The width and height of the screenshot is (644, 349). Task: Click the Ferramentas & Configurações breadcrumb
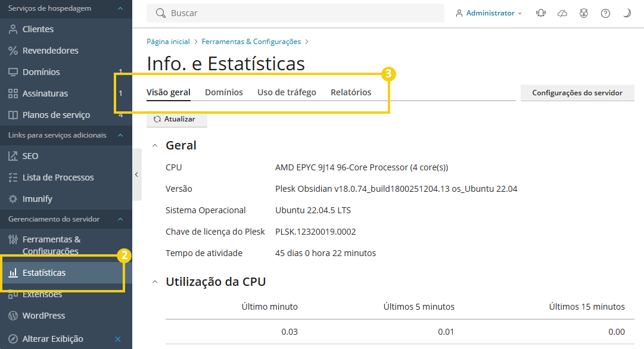(251, 42)
